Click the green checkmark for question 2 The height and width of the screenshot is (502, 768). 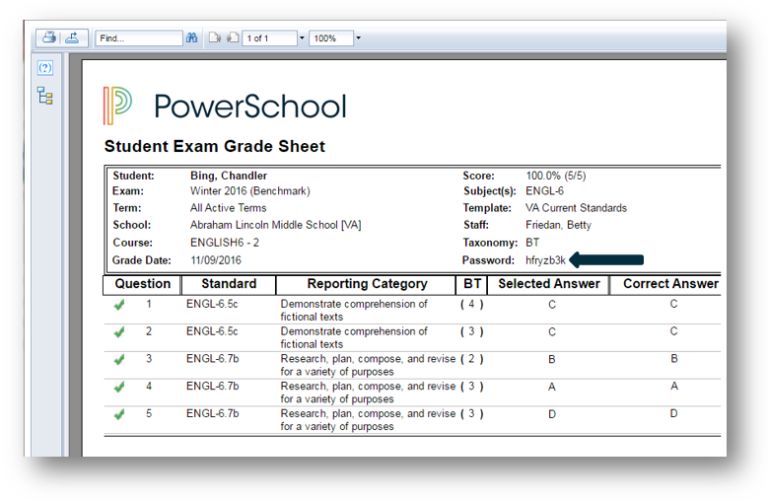click(x=119, y=332)
